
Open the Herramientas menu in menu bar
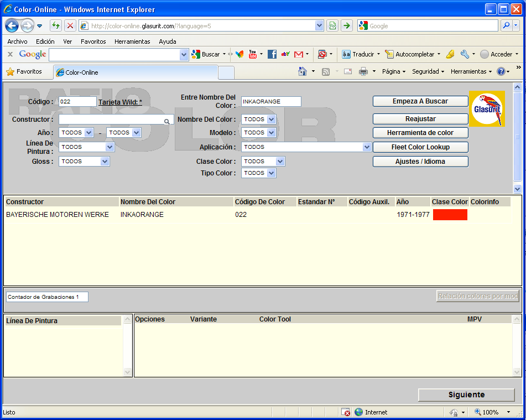(x=132, y=42)
